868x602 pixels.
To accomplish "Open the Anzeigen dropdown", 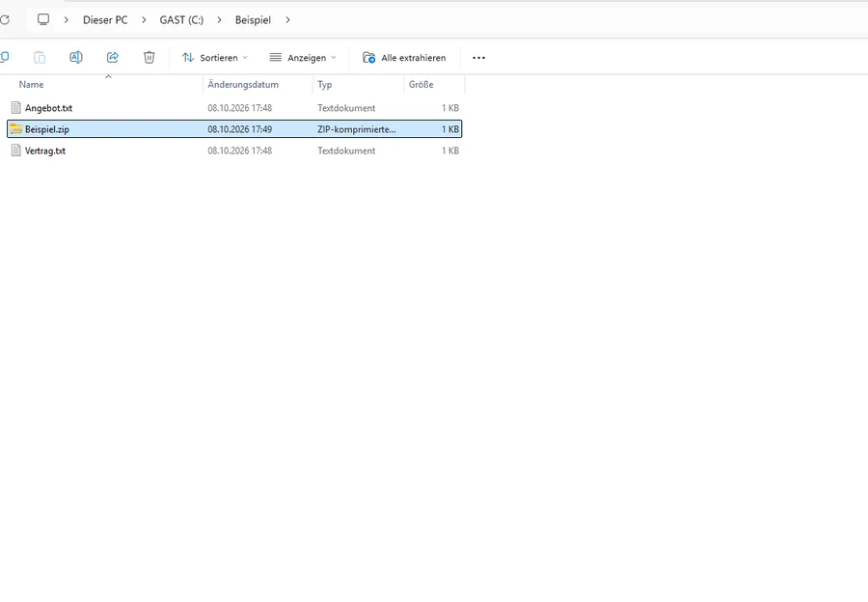I will click(x=302, y=58).
